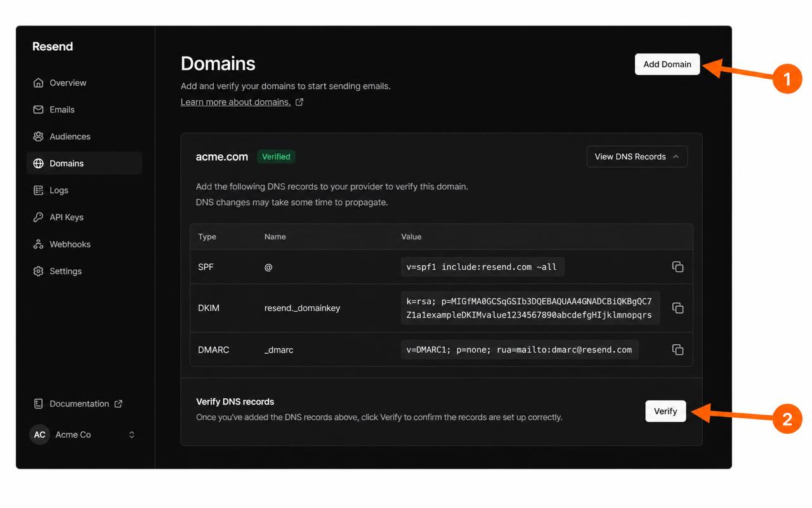Click the _dmarc name cell

(x=279, y=350)
